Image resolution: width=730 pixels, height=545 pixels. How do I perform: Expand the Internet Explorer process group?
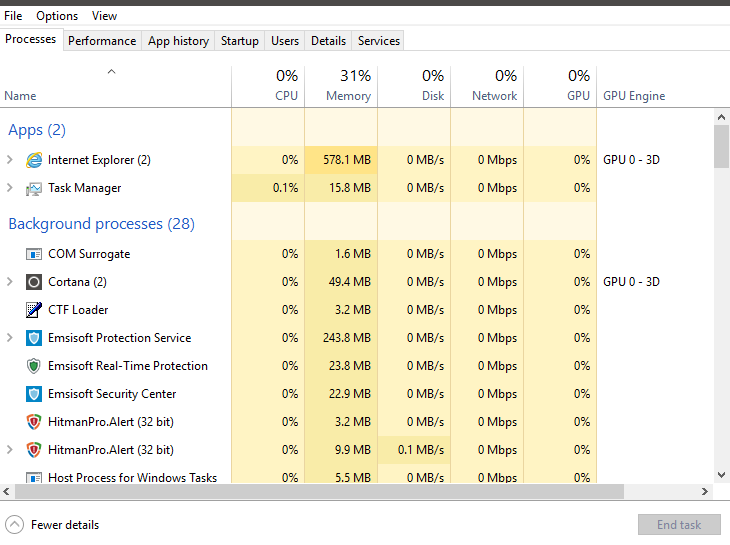point(10,160)
